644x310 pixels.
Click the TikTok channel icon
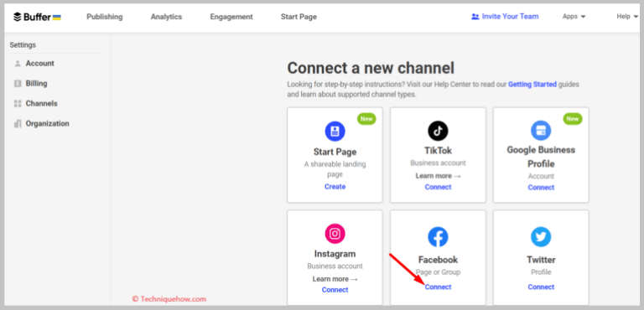tap(438, 131)
